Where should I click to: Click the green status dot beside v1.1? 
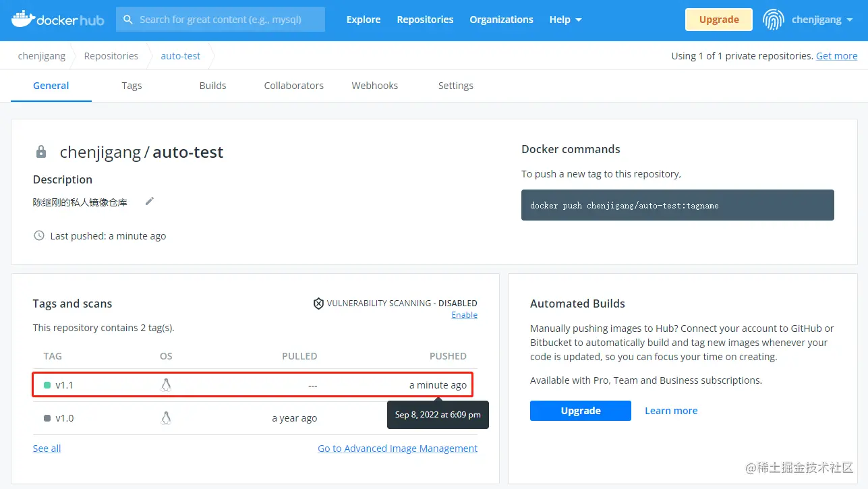click(x=47, y=385)
